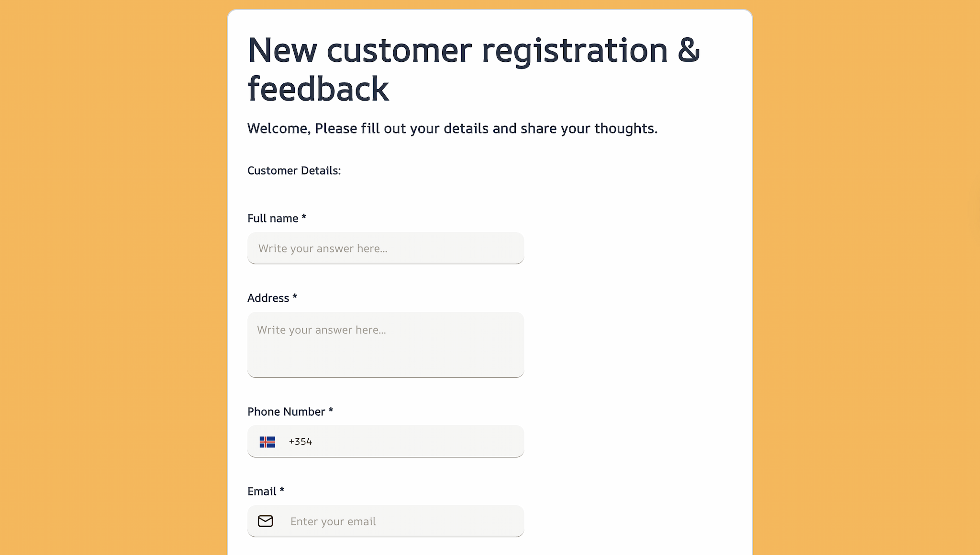This screenshot has width=980, height=555.
Task: Click the word "feedback" in the title
Action: point(318,89)
